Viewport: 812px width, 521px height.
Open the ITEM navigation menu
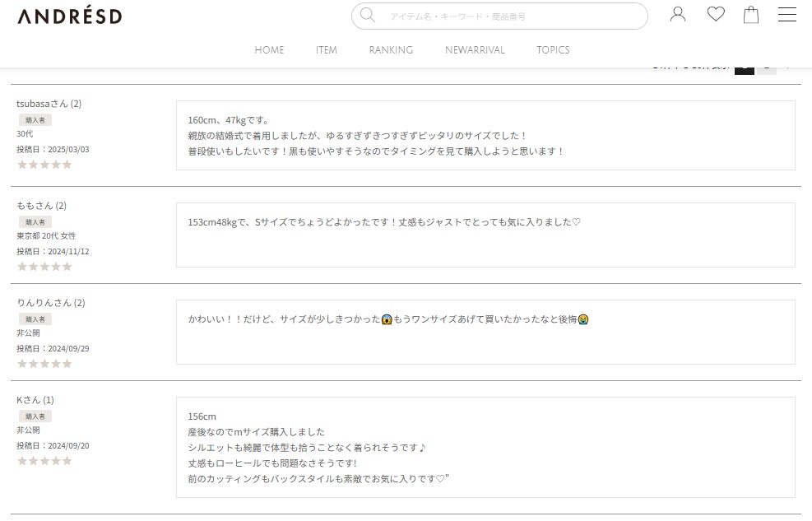(x=327, y=50)
